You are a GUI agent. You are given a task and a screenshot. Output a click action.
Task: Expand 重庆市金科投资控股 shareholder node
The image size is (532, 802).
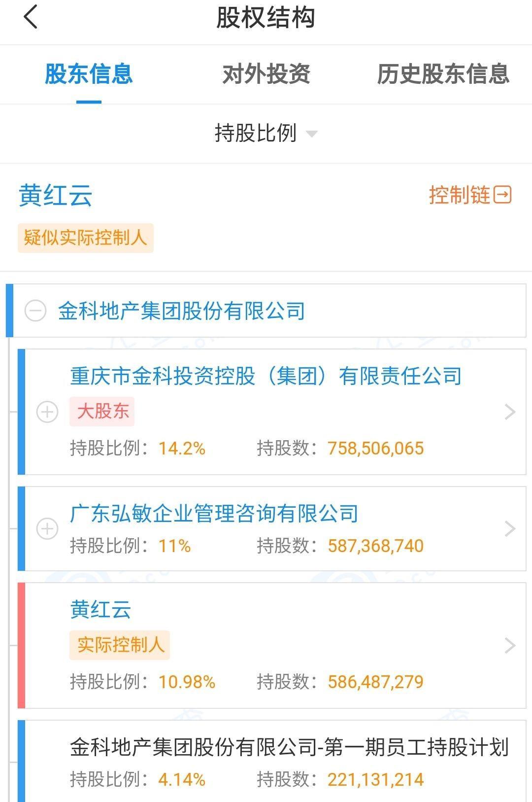click(x=47, y=412)
